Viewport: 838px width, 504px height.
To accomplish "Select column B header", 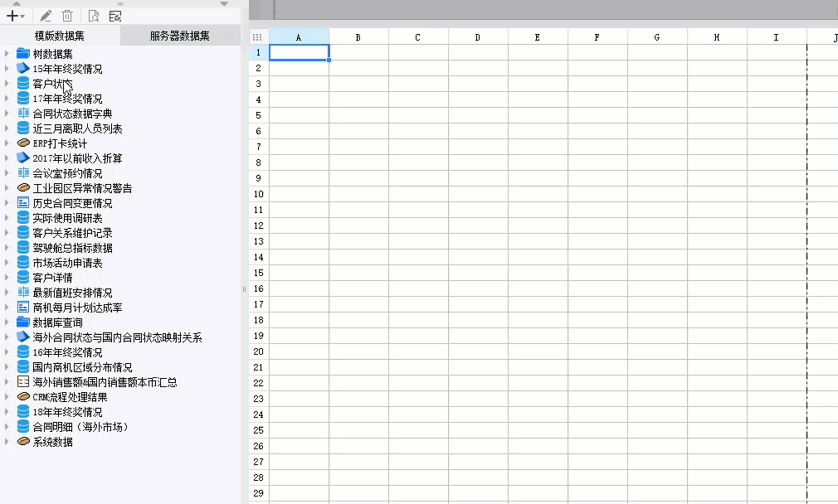I will (x=358, y=36).
